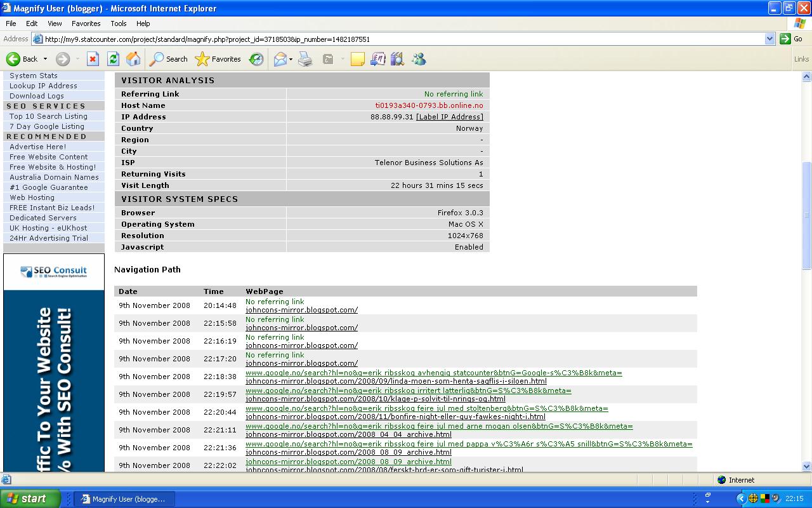Select the Magnify User taskbar button

(124, 499)
